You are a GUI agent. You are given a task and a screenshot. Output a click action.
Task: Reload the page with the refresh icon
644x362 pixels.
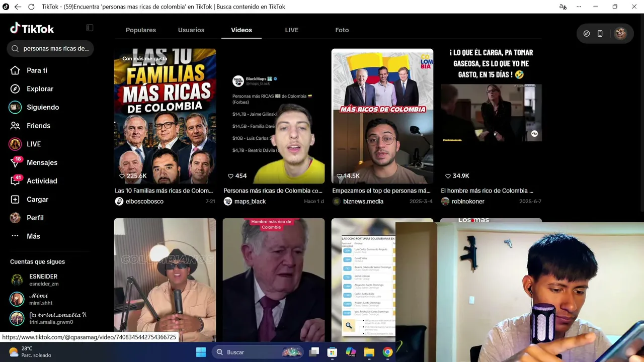coord(31,7)
